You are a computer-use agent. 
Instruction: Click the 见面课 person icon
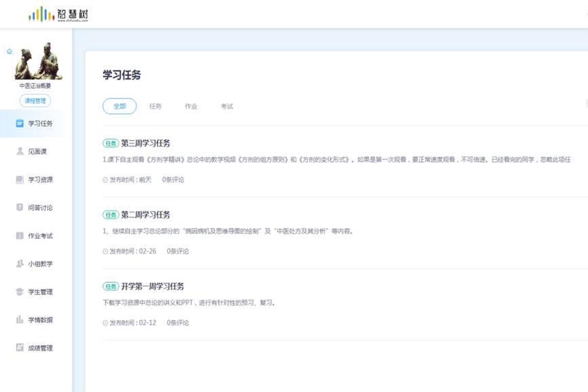tap(20, 151)
